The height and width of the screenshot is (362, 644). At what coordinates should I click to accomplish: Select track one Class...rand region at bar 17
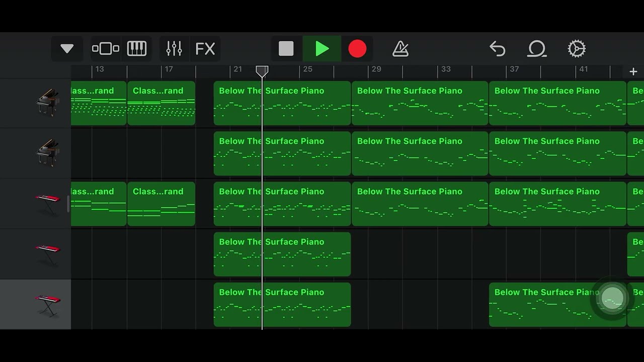(x=161, y=103)
